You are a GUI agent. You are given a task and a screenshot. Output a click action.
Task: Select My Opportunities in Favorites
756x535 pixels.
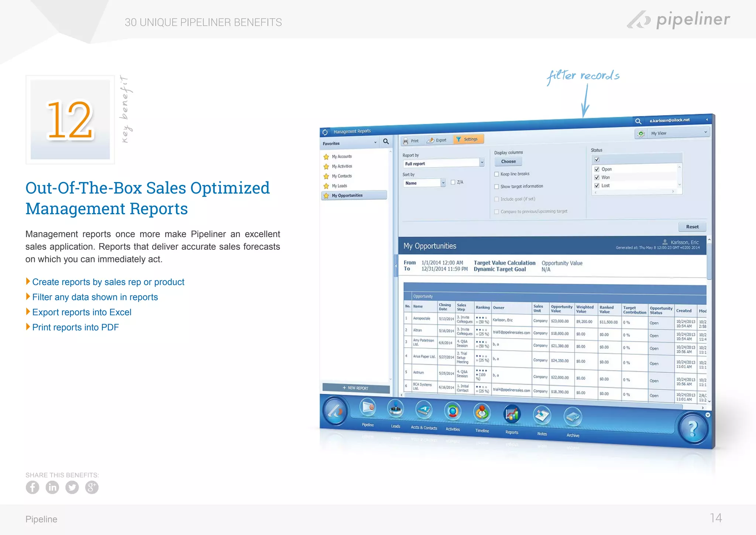coord(354,195)
